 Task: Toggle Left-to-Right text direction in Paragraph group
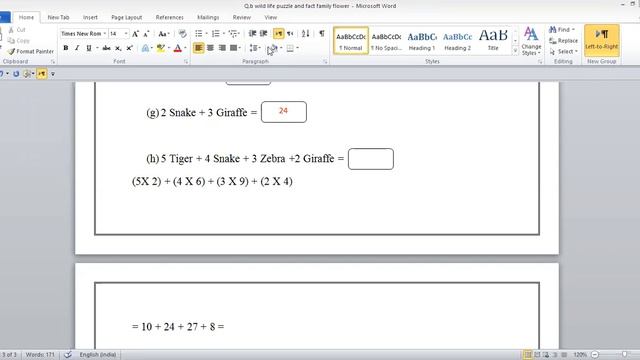coord(279,33)
